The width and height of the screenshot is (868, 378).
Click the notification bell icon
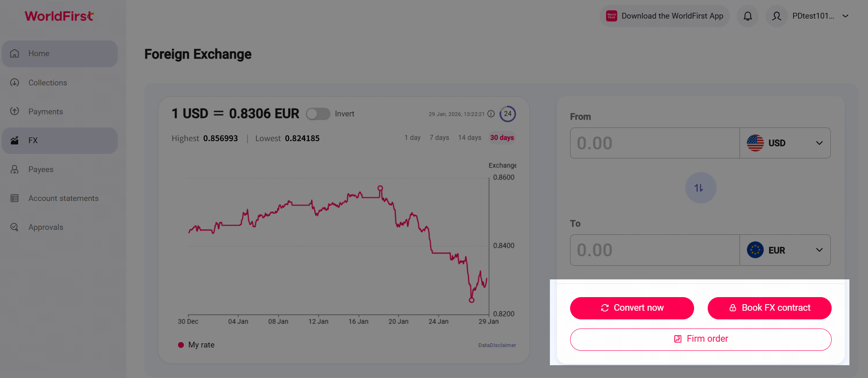click(x=747, y=16)
